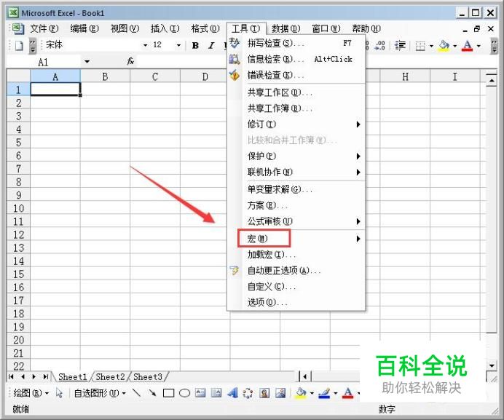Apply the Borders button in formatting toolbar
This screenshot has height=420, width=504.
[420, 46]
